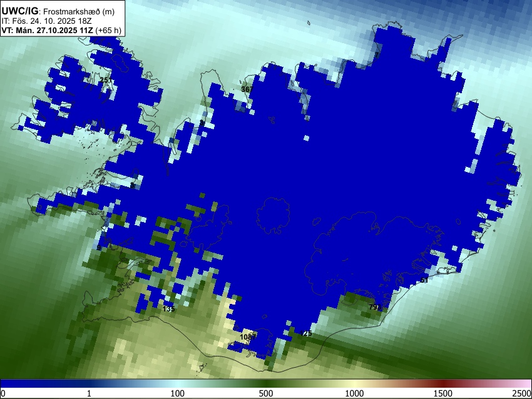This screenshot has height=399, width=532.
Task: Click the map value label '792'
Action: coord(375,307)
